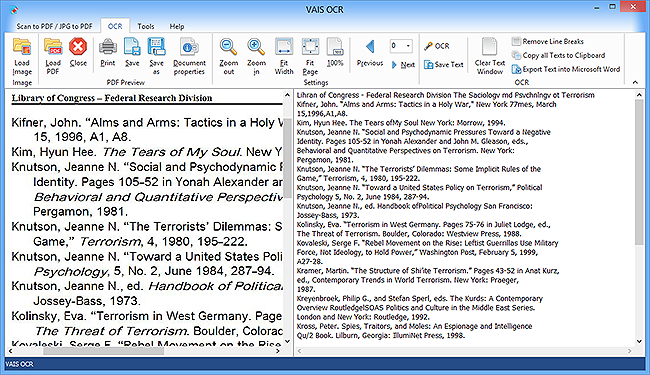This screenshot has height=375, width=650.
Task: Click the left arrow of the PDF preview scrollbar
Action: (x=10, y=351)
